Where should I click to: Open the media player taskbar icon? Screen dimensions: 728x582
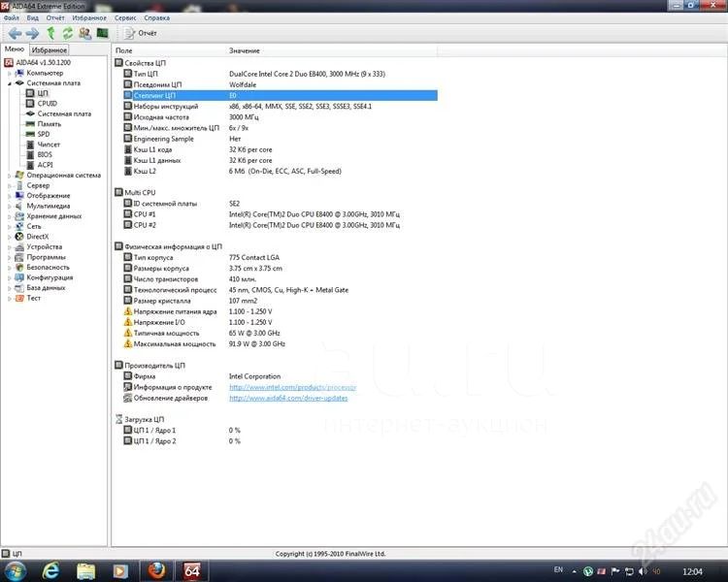tap(120, 571)
